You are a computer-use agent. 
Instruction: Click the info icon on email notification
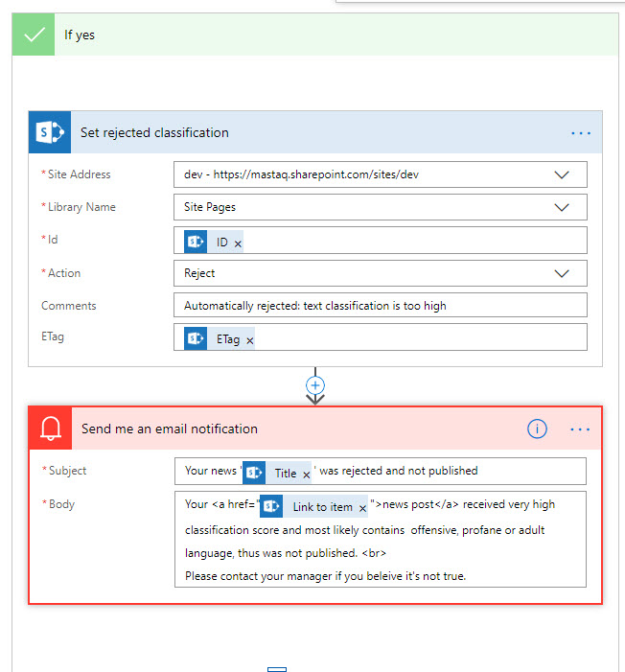coord(537,429)
